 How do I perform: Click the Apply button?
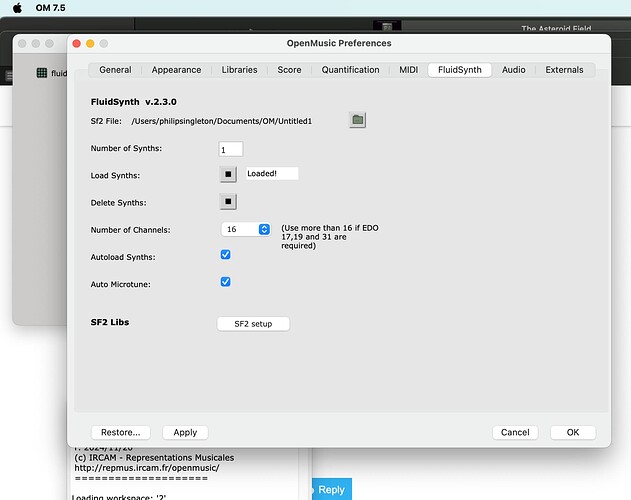(185, 432)
